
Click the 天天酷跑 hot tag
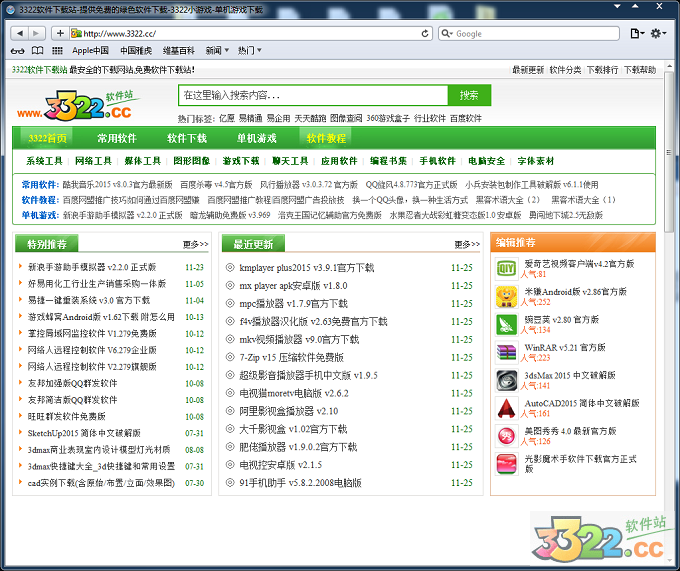pyautogui.click(x=310, y=118)
